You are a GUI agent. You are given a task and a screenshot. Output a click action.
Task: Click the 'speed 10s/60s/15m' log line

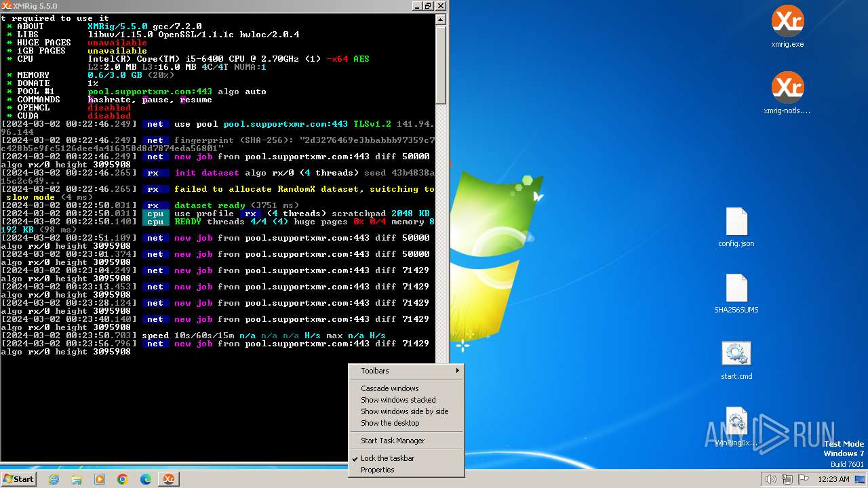(x=193, y=335)
